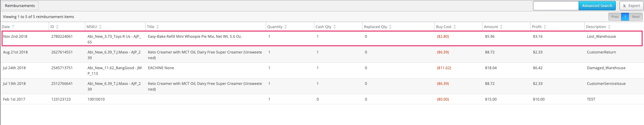Click sort arrows beside Quantity header
This screenshot has width=644, height=125.
click(x=286, y=27)
